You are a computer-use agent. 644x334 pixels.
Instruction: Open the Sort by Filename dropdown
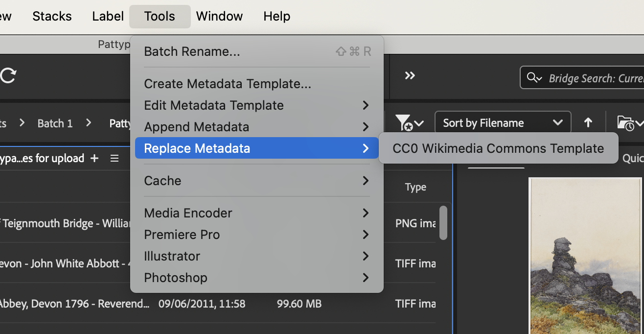click(x=503, y=122)
